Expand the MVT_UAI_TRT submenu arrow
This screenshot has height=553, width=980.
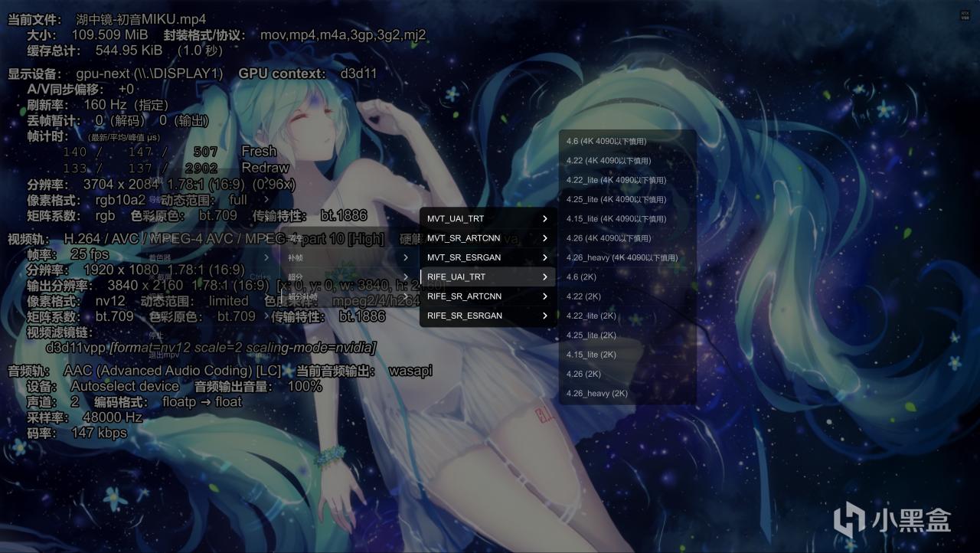pyautogui.click(x=545, y=219)
